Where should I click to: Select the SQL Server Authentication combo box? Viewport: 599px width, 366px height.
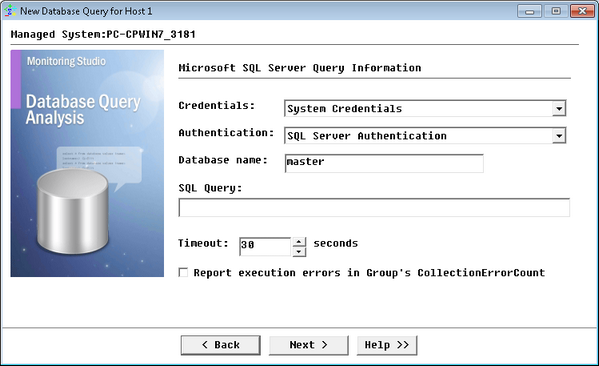click(x=425, y=136)
